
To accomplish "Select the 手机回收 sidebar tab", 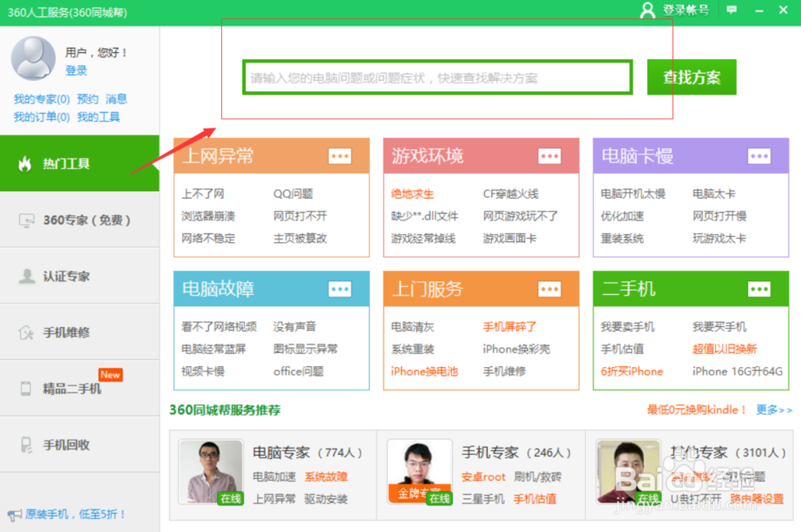I will tap(79, 445).
